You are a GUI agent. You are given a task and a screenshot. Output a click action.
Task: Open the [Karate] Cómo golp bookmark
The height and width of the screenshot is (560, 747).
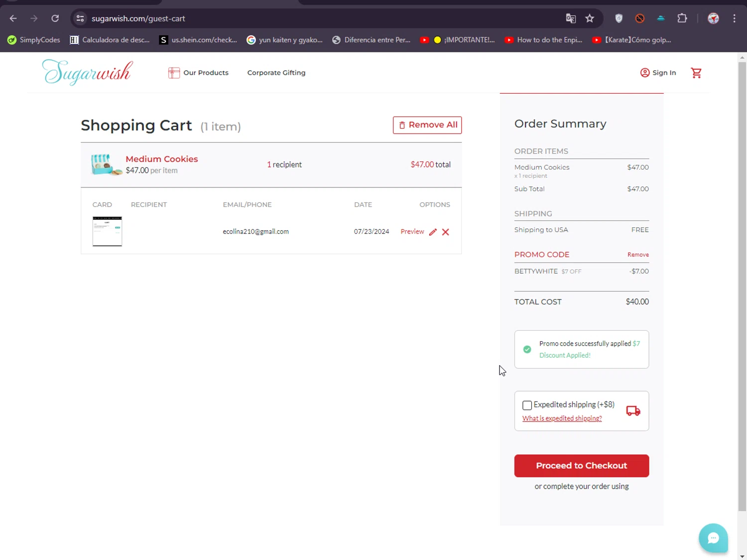coord(632,40)
